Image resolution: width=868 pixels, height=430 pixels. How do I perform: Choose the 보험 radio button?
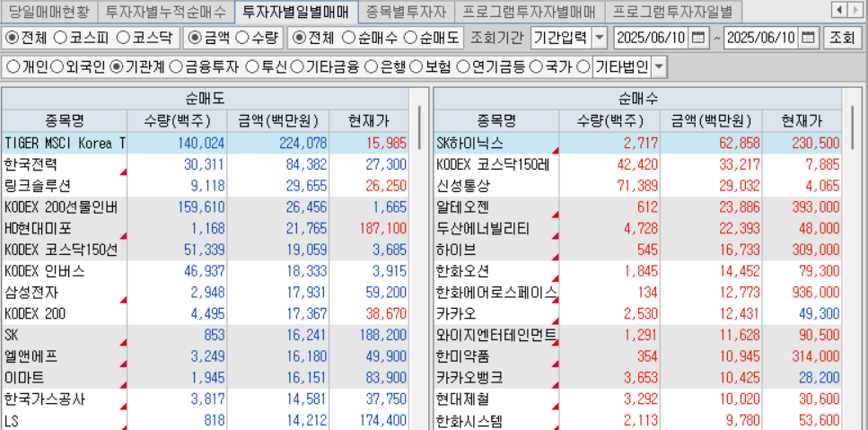[x=416, y=67]
